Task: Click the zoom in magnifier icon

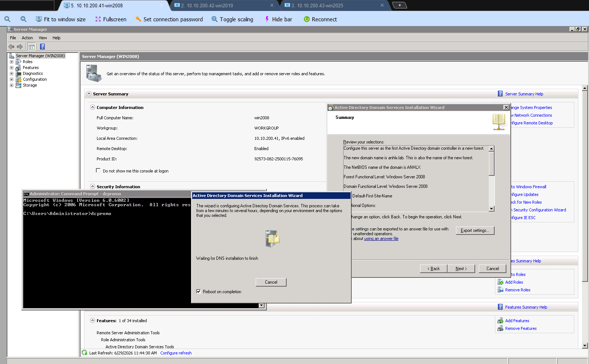Action: click(x=7, y=19)
